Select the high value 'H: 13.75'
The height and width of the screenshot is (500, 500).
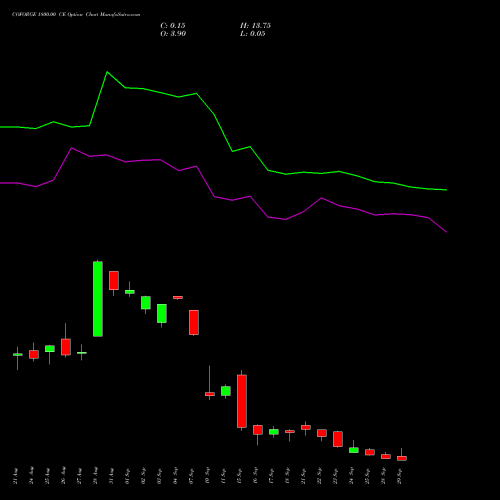click(x=255, y=26)
